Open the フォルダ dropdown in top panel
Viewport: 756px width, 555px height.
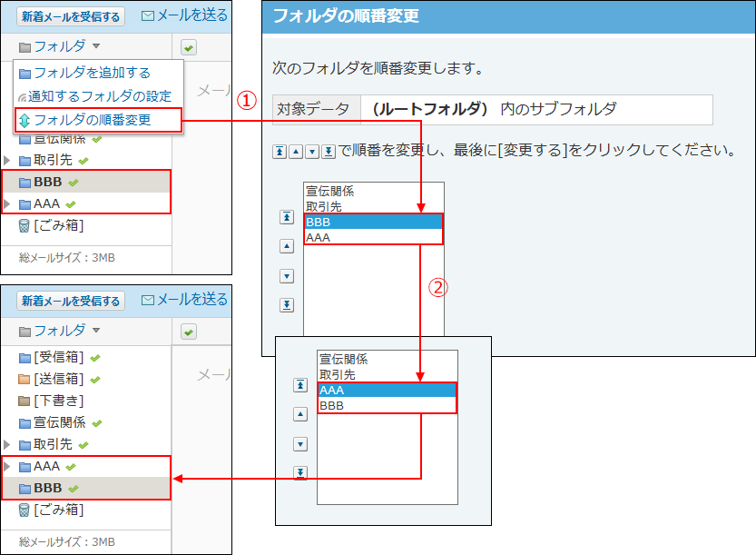click(x=59, y=46)
